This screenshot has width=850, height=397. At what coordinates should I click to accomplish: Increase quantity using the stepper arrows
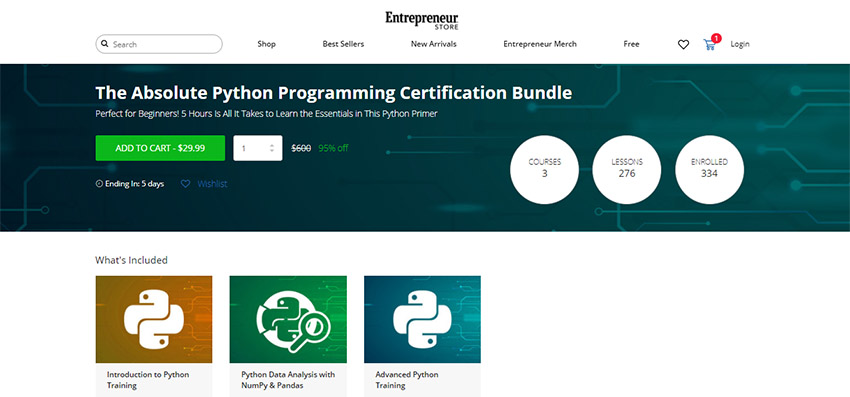pyautogui.click(x=272, y=145)
